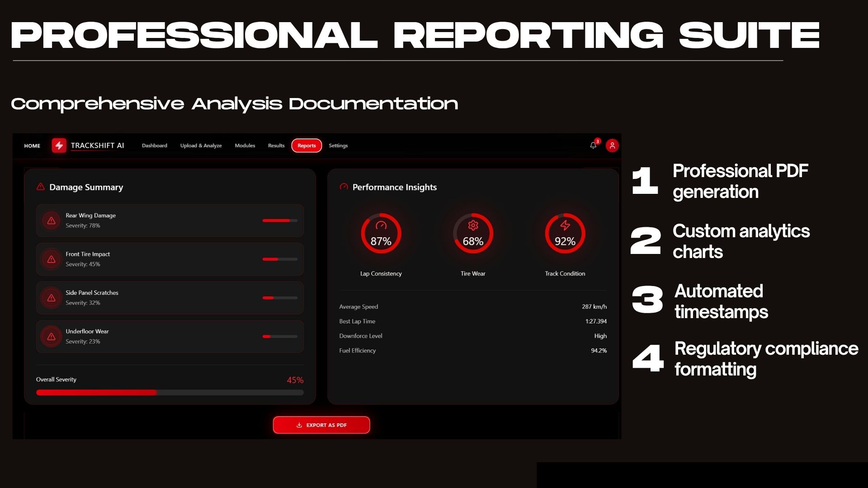The width and height of the screenshot is (868, 488).
Task: Open the Upload & Analyze page
Action: tap(201, 145)
